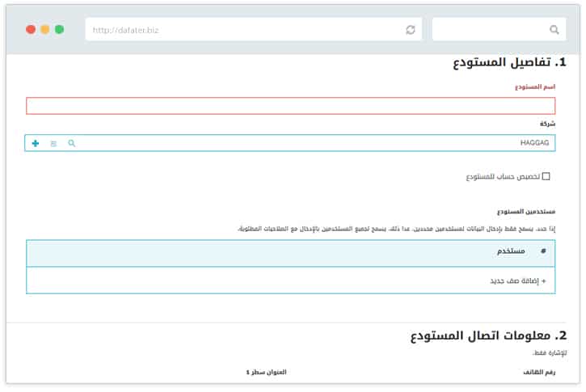The height and width of the screenshot is (392, 586).
Task: Enable the تخصيص حساب للمستودع checkbox
Action: click(546, 176)
